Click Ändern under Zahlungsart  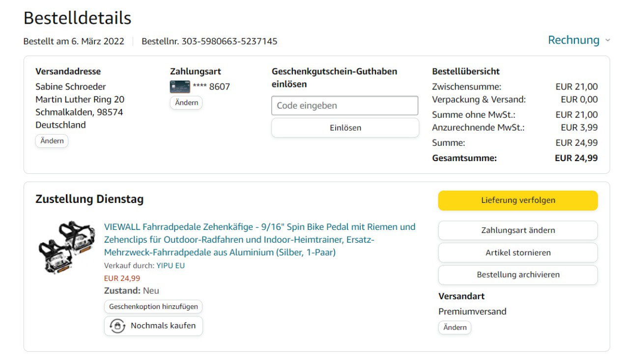coord(186,103)
